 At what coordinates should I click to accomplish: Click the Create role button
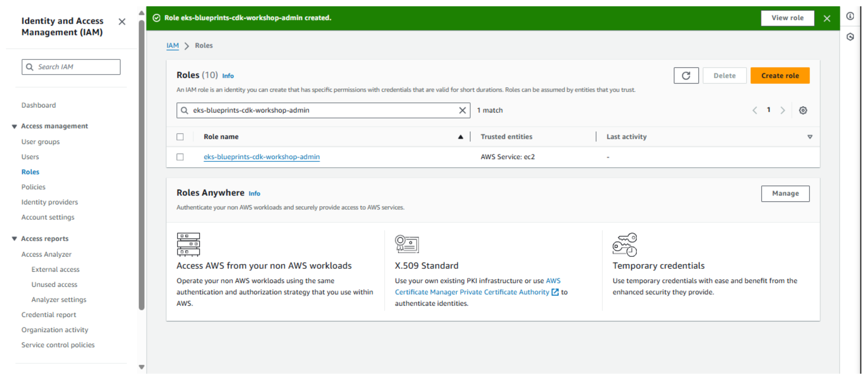coord(780,75)
